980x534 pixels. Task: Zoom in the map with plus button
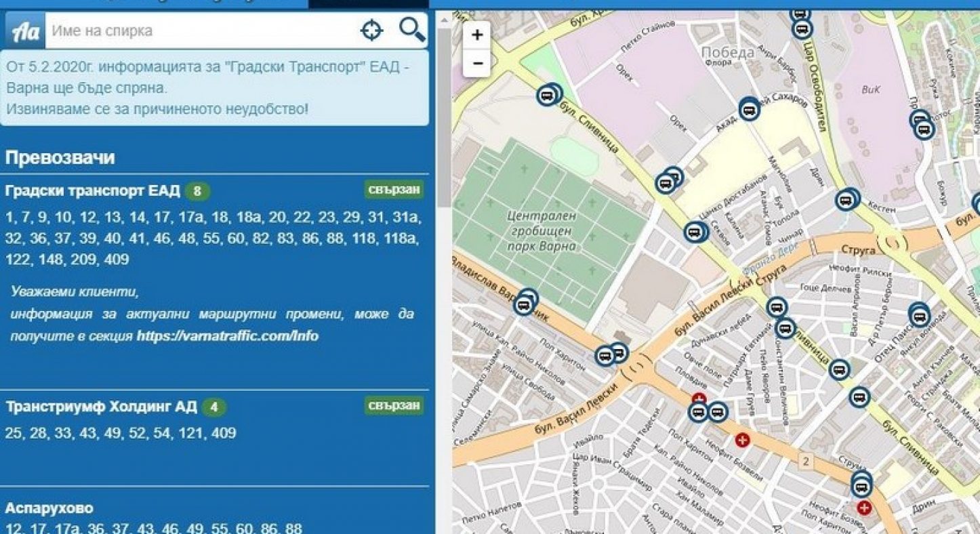click(x=477, y=35)
